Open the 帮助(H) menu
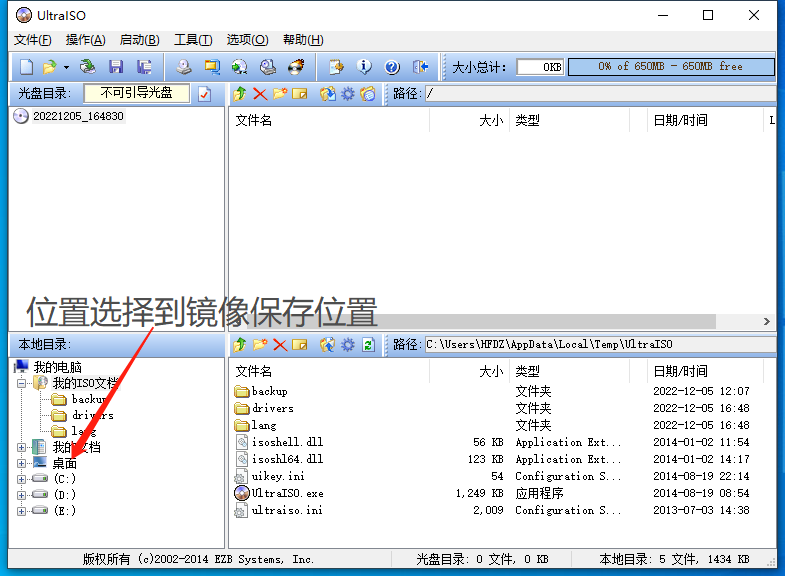Screen dimensions: 785x576 point(303,40)
